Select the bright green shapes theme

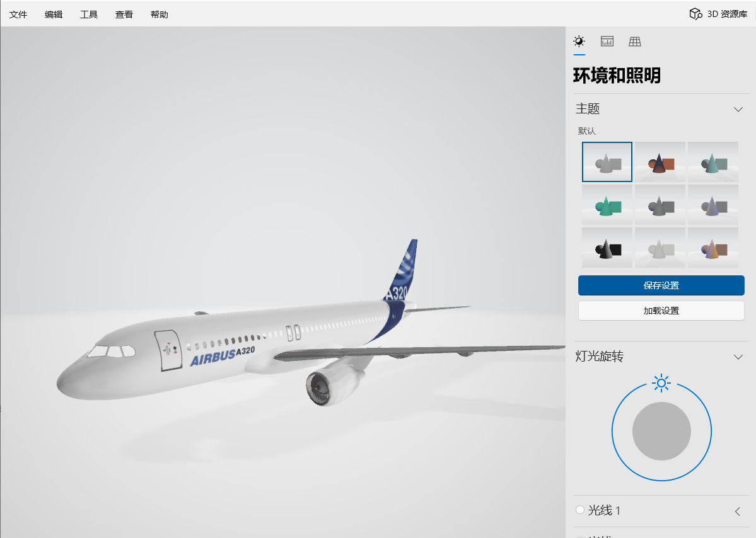[607, 205]
